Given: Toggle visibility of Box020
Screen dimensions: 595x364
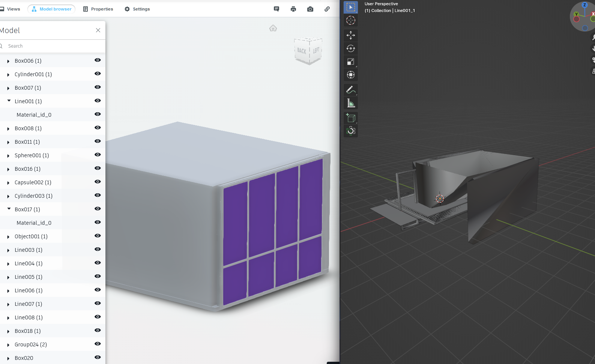Looking at the screenshot, I should (98, 357).
